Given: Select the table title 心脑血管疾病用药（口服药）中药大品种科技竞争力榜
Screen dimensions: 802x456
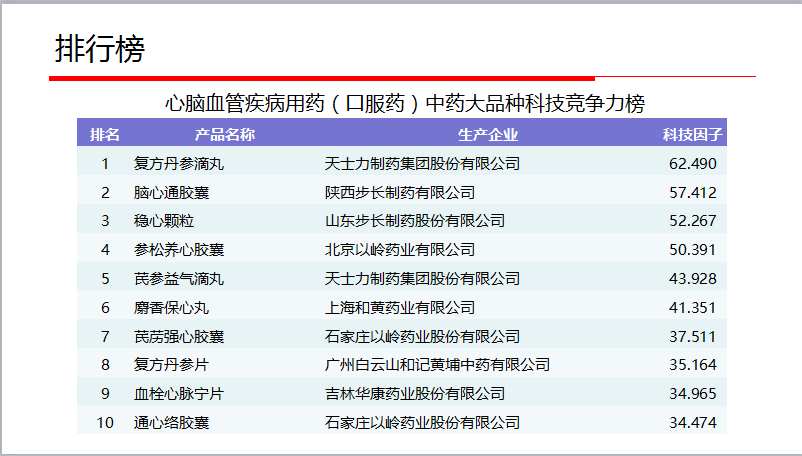Looking at the screenshot, I should 405,103.
